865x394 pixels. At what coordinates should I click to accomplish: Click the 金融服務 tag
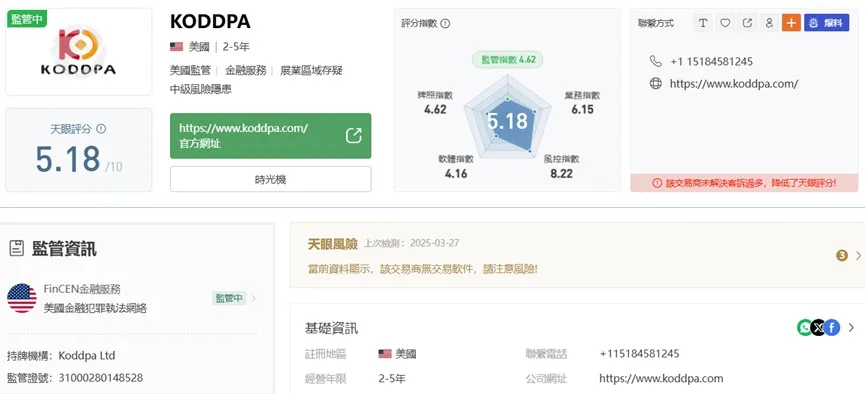tap(246, 71)
